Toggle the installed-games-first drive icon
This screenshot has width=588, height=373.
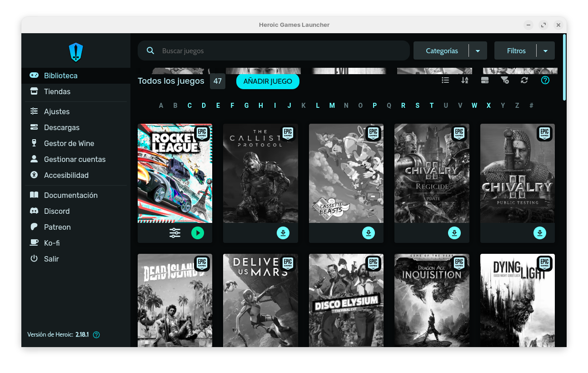pos(485,81)
